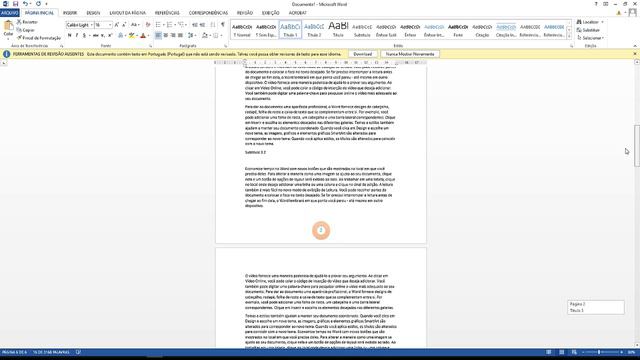Click the vertical scrollbar thumb
Image resolution: width=640 pixels, height=360 pixels.
pyautogui.click(x=637, y=146)
